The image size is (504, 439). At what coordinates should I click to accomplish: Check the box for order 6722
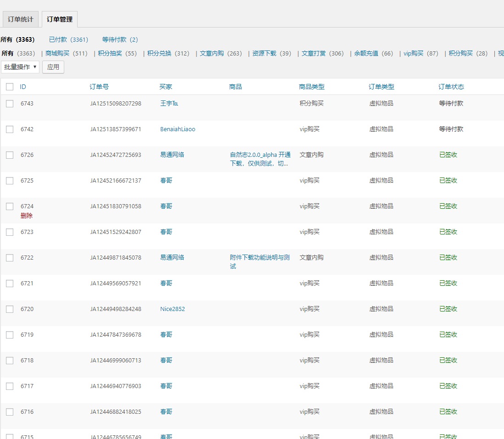[x=10, y=257]
